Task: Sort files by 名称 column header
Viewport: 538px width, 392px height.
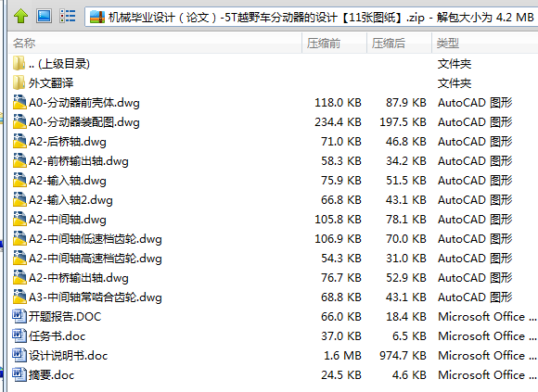Action: coord(155,44)
